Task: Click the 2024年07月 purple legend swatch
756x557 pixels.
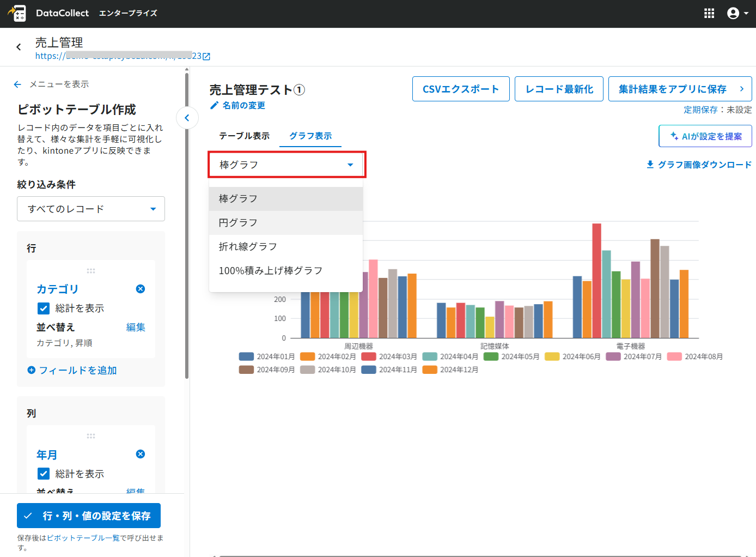Action: coord(613,356)
